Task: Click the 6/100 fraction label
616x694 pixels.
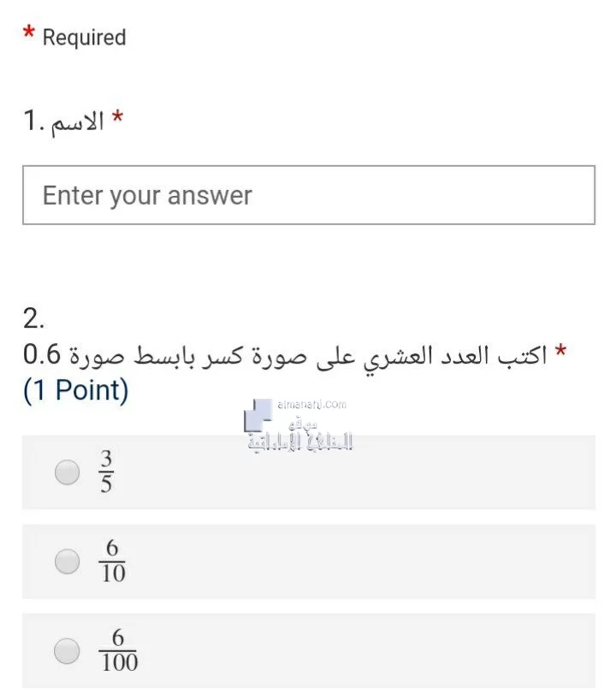Action: [118, 650]
